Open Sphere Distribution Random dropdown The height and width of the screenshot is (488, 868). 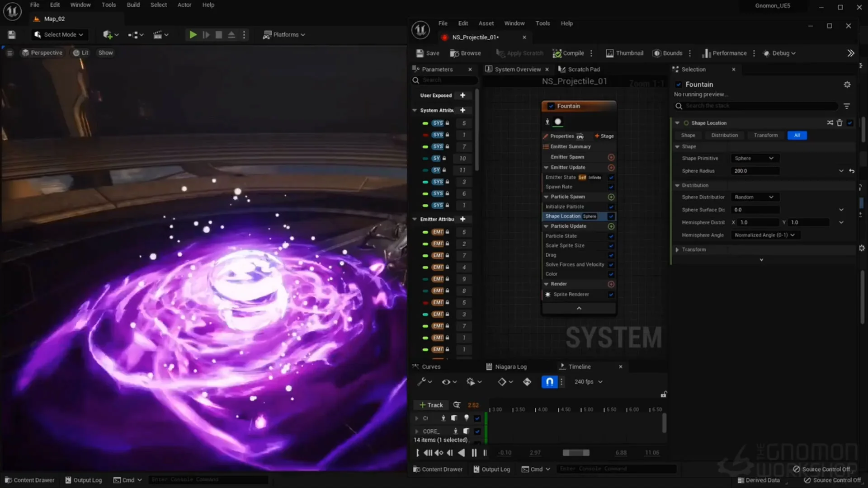(754, 197)
